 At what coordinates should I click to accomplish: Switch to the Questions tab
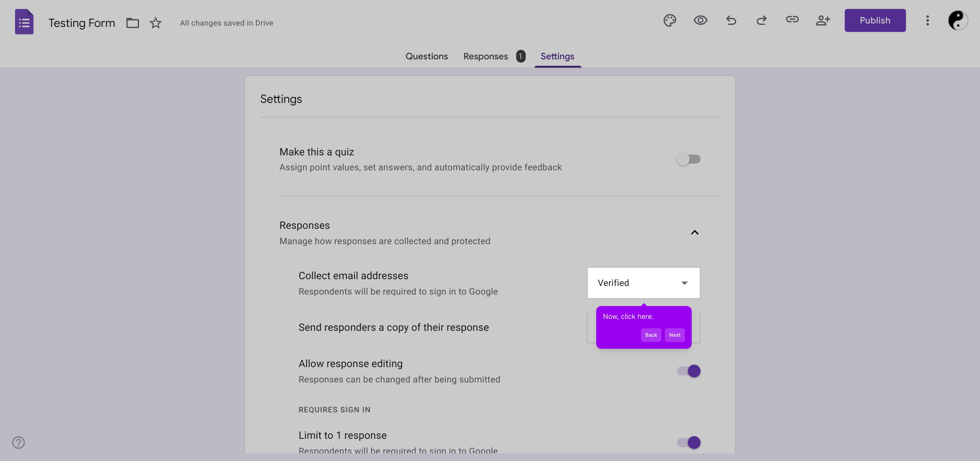click(x=426, y=56)
